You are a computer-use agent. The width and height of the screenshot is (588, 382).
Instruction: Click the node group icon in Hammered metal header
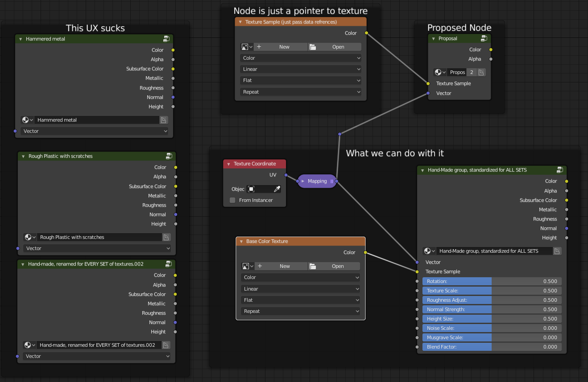(x=166, y=39)
